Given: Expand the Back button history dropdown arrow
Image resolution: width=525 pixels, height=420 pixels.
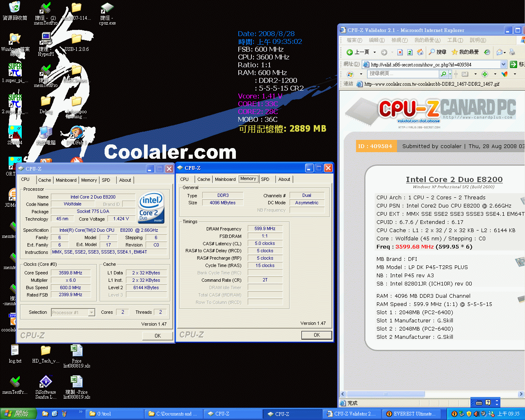Looking at the screenshot, I should [374, 52].
